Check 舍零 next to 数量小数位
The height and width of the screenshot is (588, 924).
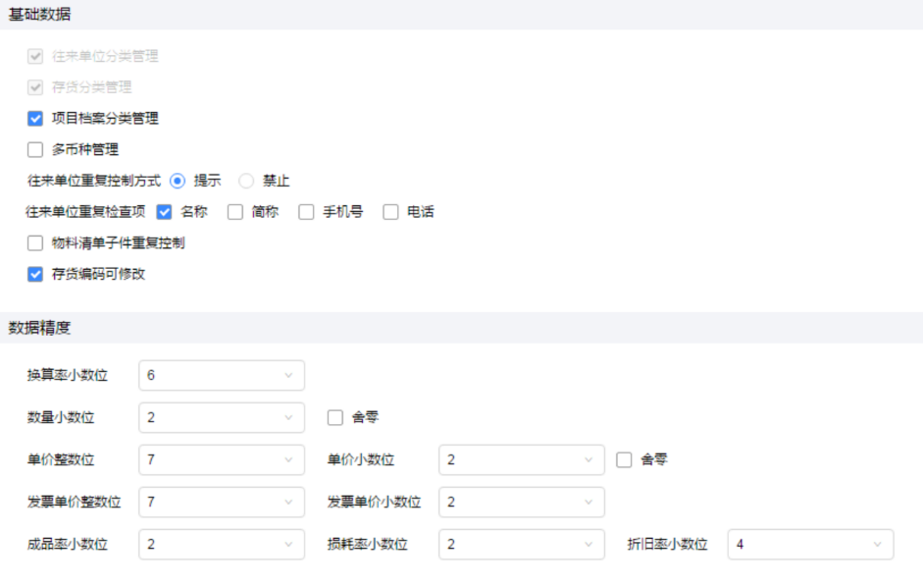click(335, 417)
